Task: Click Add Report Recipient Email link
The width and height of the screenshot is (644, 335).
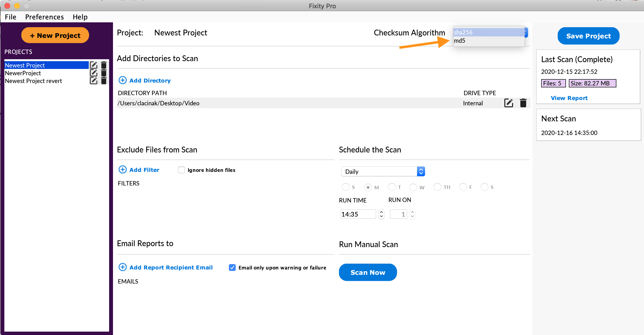Action: tap(171, 268)
